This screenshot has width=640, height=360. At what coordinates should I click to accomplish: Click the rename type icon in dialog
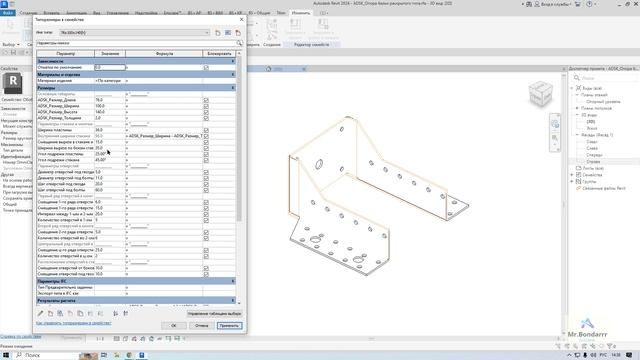coord(228,33)
